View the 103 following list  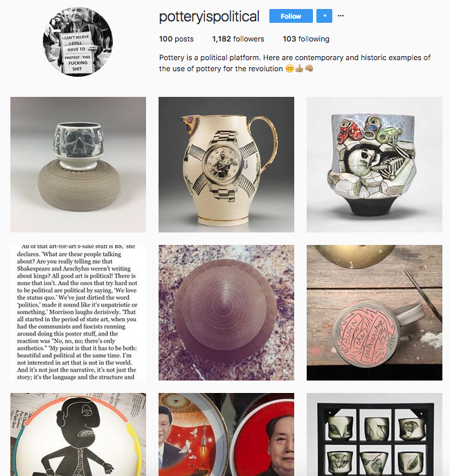pos(306,39)
